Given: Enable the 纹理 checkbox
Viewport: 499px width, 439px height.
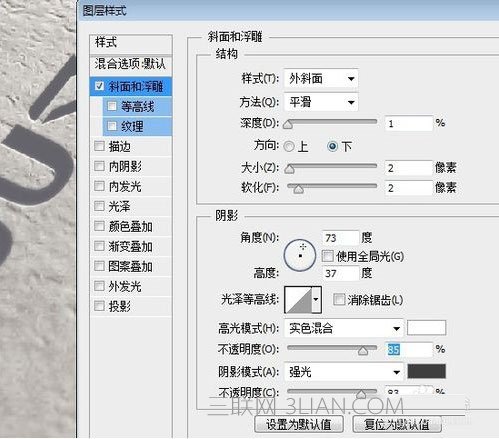Looking at the screenshot, I should point(112,126).
